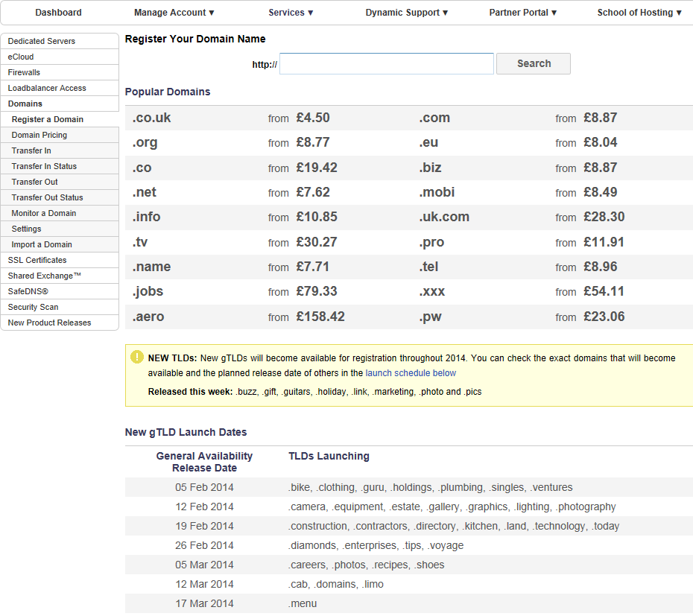Open SSL Certificates in sidebar
Screen dimensions: 693x616
click(60, 260)
